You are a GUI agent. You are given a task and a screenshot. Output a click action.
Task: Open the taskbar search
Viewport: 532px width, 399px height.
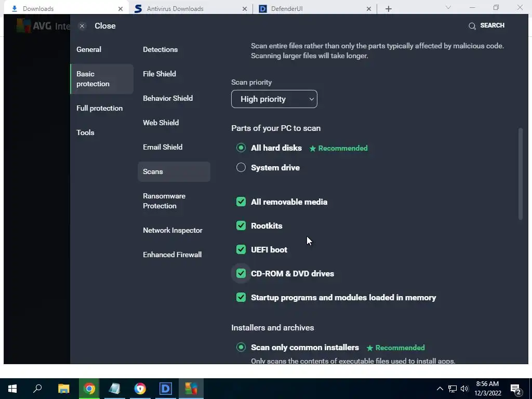37,389
